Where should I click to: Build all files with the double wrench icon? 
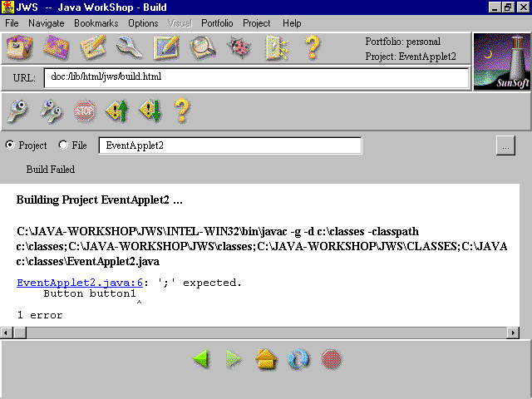(x=52, y=111)
